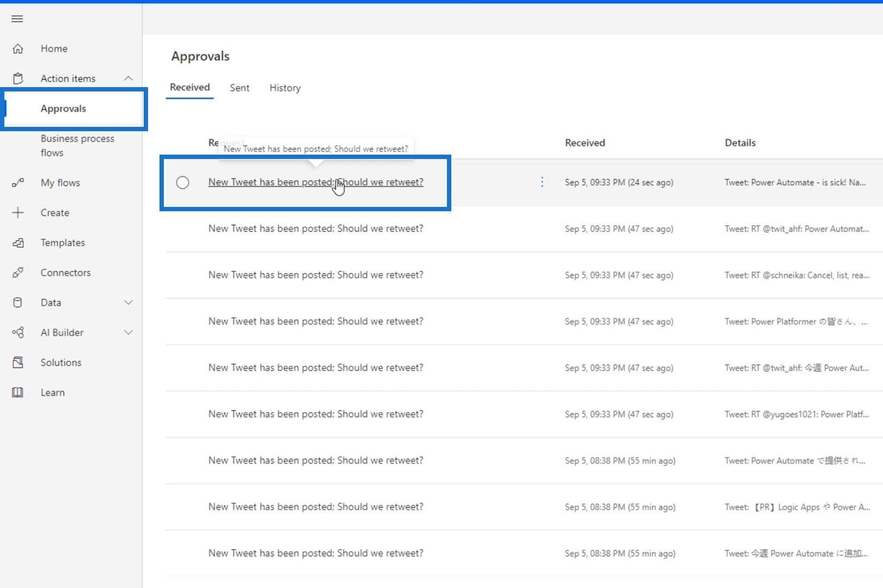The height and width of the screenshot is (588, 883).
Task: Click the Action items clipboard icon
Action: (x=17, y=78)
